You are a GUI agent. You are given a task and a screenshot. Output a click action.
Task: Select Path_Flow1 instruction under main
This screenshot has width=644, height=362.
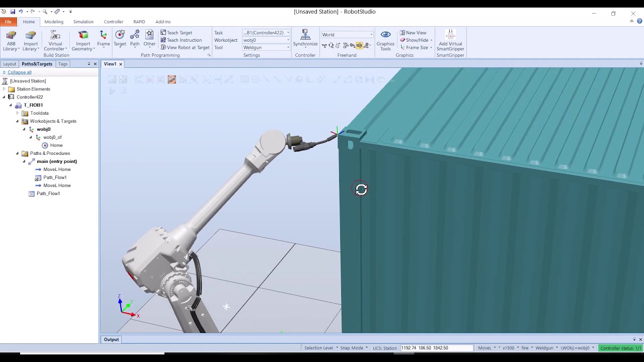click(x=55, y=177)
